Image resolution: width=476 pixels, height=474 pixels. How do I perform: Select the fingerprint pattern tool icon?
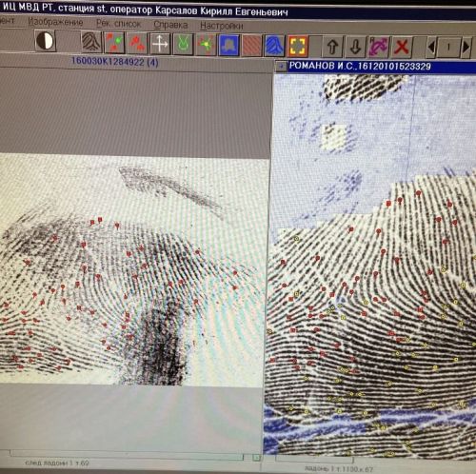91,42
